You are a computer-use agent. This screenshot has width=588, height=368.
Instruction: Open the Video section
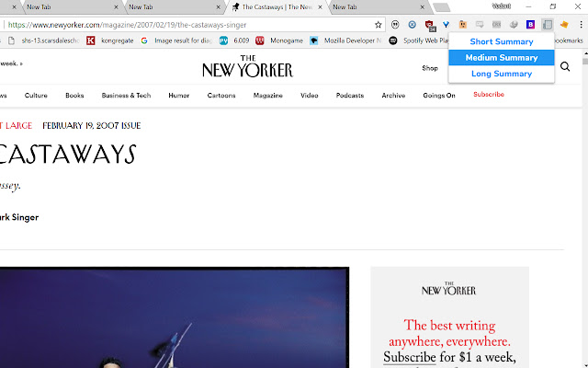[x=310, y=96]
